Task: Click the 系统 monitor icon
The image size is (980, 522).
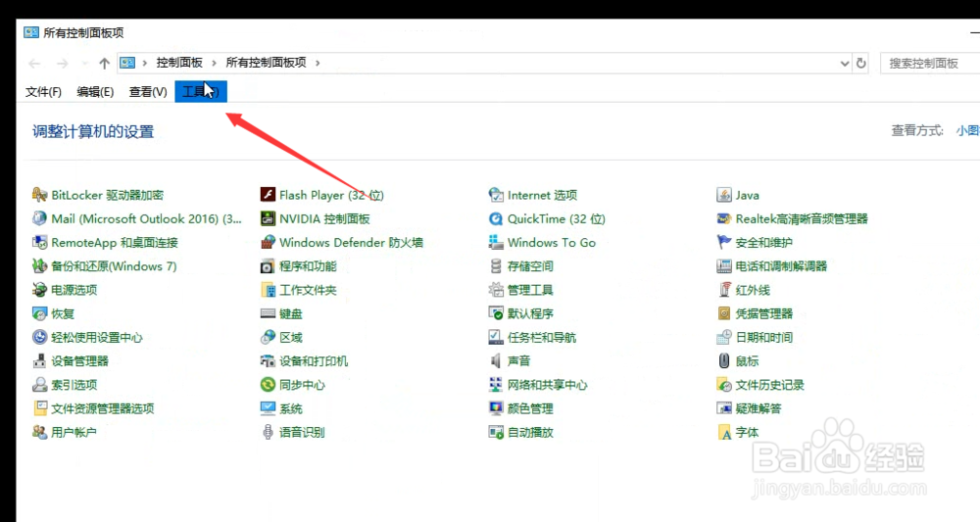Action: [x=268, y=408]
